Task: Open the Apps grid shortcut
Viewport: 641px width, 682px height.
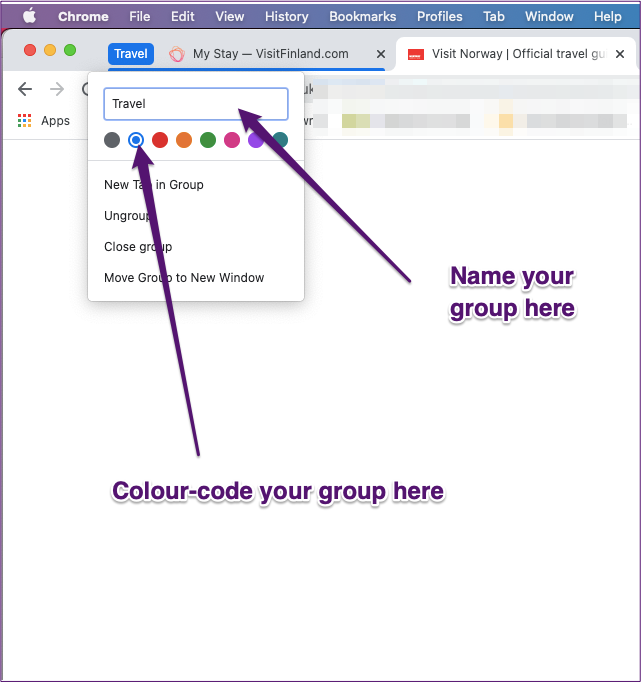Action: [x=43, y=120]
